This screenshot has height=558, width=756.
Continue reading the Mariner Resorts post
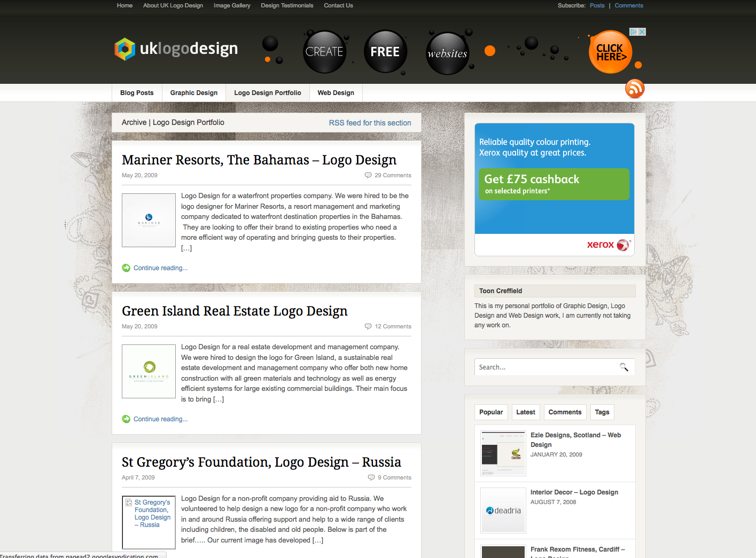coord(160,268)
